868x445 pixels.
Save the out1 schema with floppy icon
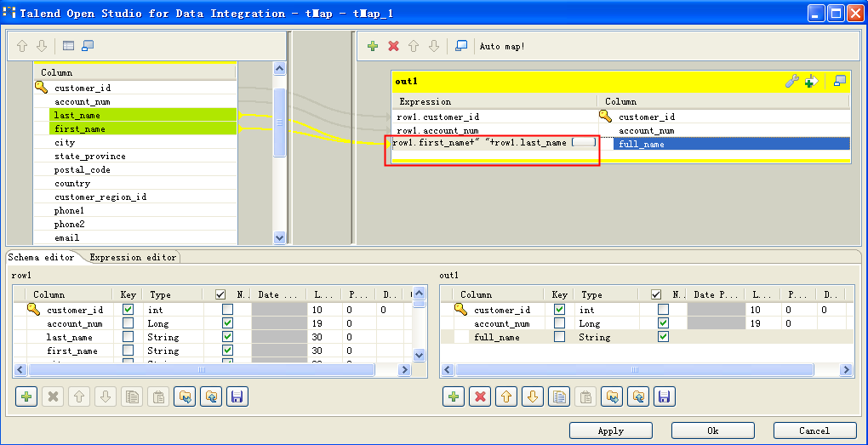[665, 397]
